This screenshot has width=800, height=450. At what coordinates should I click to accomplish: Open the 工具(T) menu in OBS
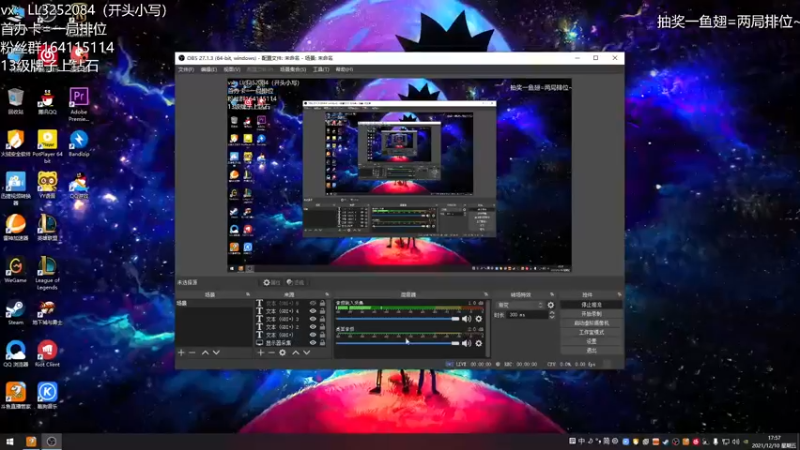click(320, 69)
